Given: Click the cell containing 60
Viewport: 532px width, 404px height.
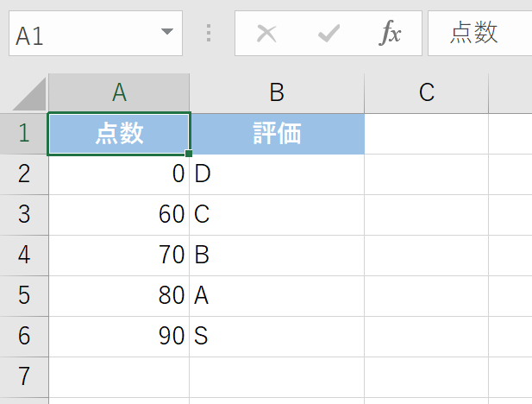Looking at the screenshot, I should [119, 215].
